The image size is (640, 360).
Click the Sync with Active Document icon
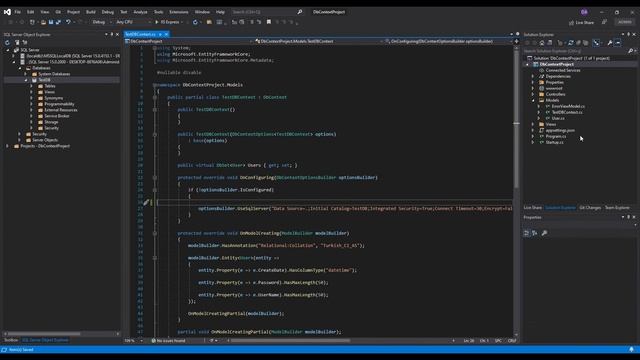[570, 42]
